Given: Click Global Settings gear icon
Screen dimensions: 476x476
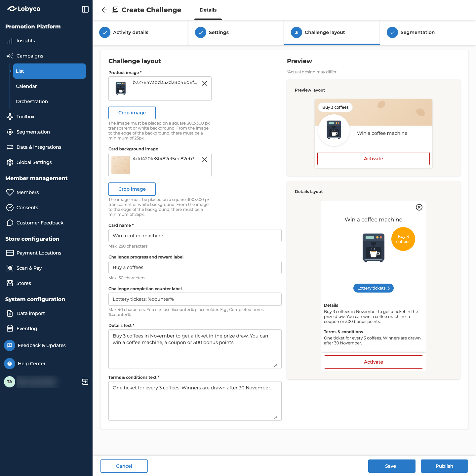Looking at the screenshot, I should (10, 162).
